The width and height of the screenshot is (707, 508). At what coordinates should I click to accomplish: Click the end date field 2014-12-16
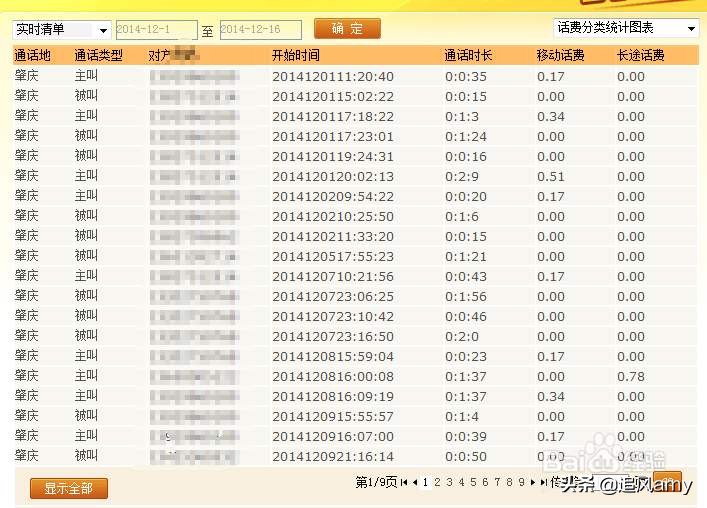coord(262,30)
